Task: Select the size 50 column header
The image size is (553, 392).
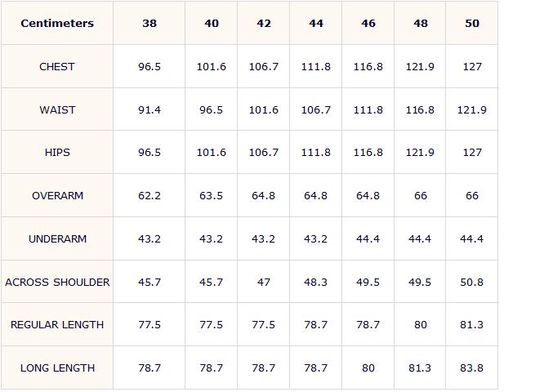Action: point(472,23)
